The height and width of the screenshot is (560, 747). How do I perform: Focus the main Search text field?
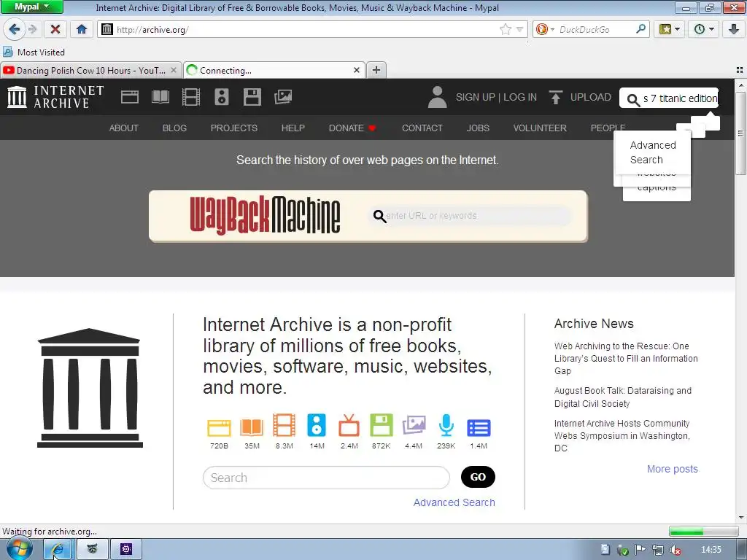click(x=326, y=478)
